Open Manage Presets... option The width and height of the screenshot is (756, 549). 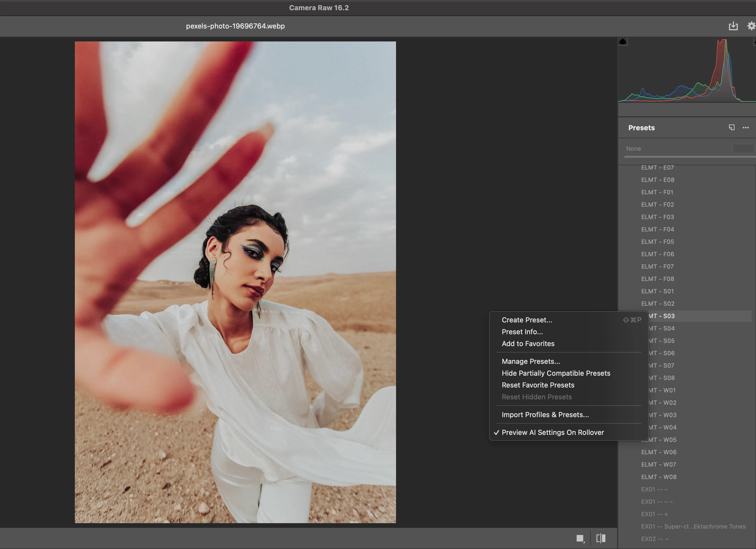tap(531, 361)
